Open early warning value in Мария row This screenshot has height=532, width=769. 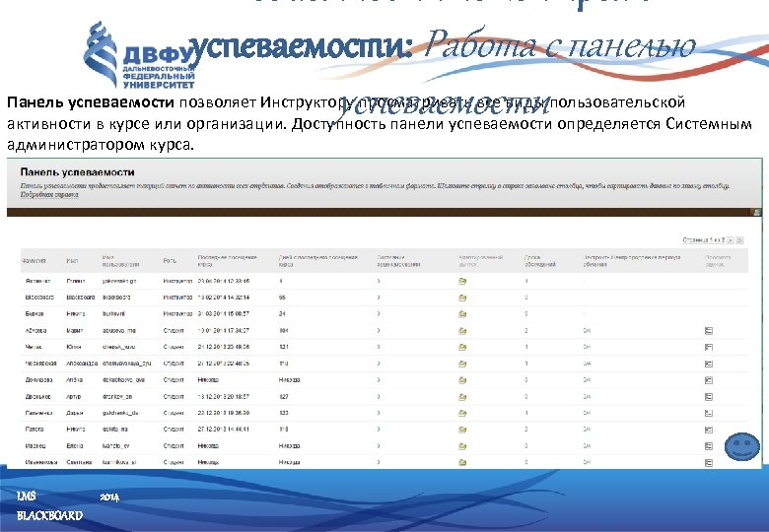point(587,331)
